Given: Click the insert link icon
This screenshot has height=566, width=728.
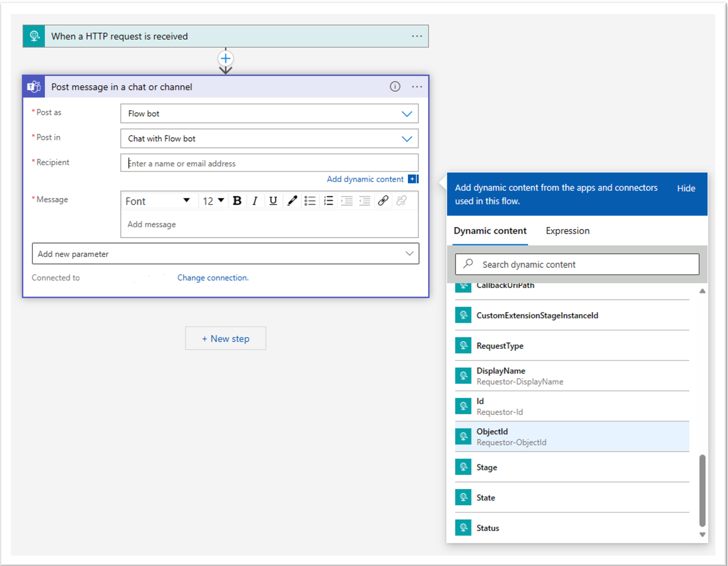Looking at the screenshot, I should 383,201.
